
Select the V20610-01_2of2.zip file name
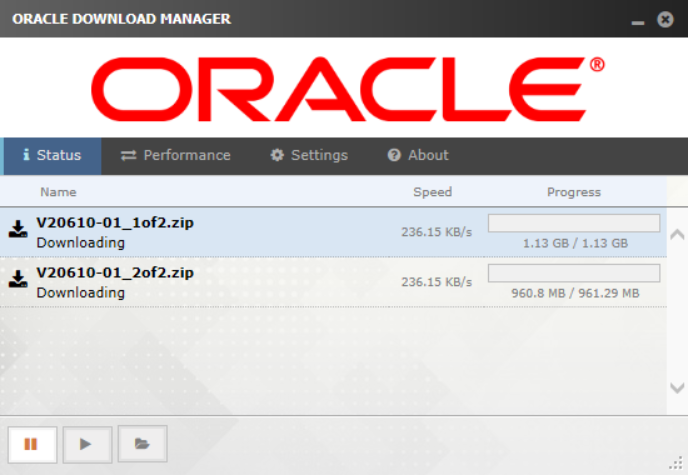pos(115,273)
